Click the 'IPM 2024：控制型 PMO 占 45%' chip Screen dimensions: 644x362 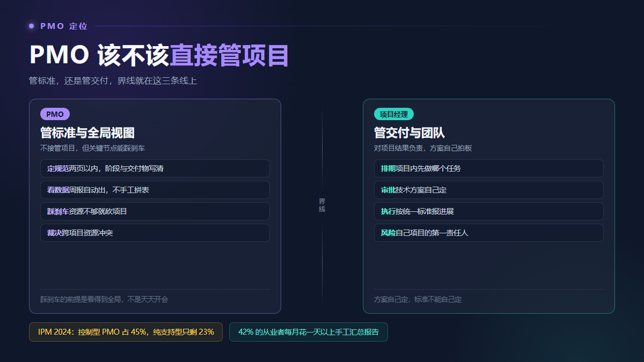coord(126,332)
